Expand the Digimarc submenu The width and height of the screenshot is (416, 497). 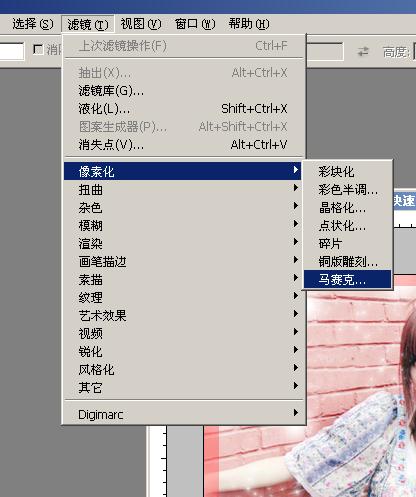pyautogui.click(x=183, y=414)
